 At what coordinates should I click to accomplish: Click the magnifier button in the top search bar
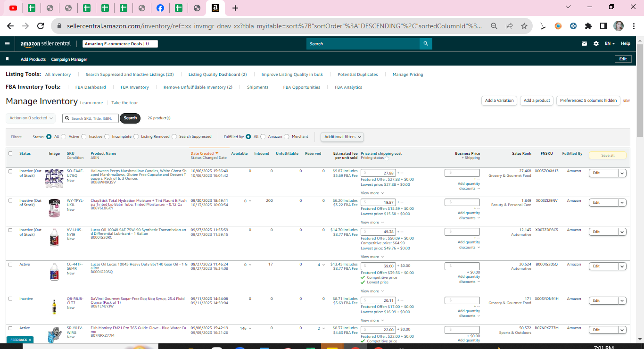pyautogui.click(x=426, y=44)
